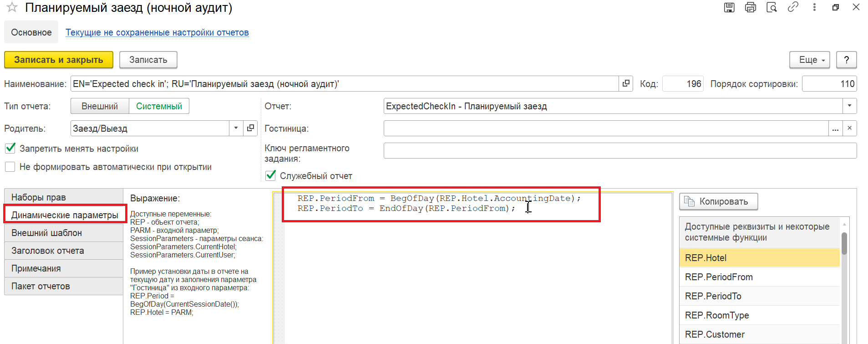This screenshot has height=344, width=868.
Task: Select REP.PeriodTo in attributes list
Action: (759, 296)
